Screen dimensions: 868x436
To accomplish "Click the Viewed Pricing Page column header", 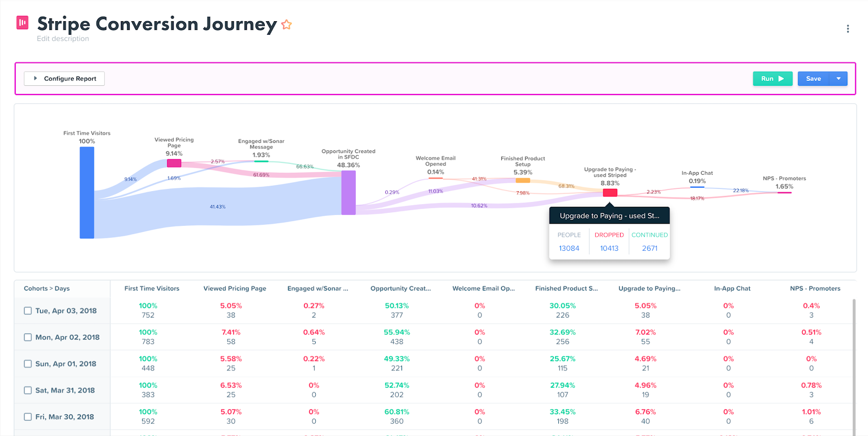I will point(235,288).
